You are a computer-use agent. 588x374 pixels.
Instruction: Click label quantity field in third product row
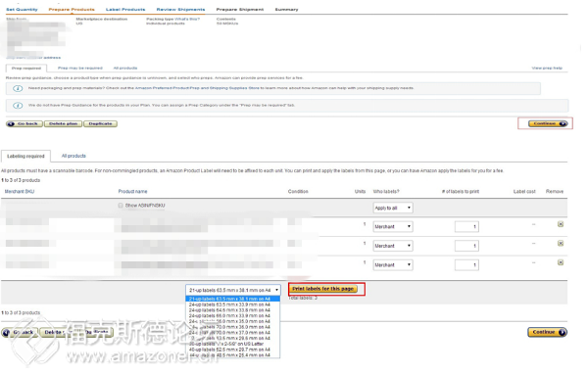(x=466, y=265)
